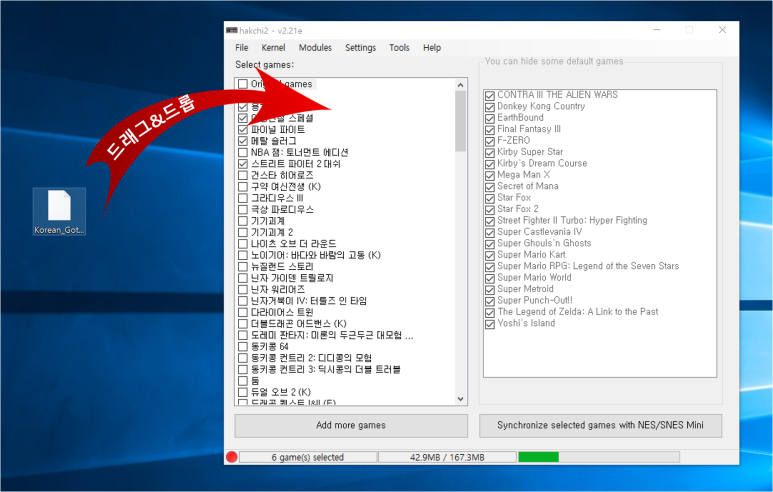Close the hakchi2 window
This screenshot has height=492, width=773.
(x=722, y=30)
